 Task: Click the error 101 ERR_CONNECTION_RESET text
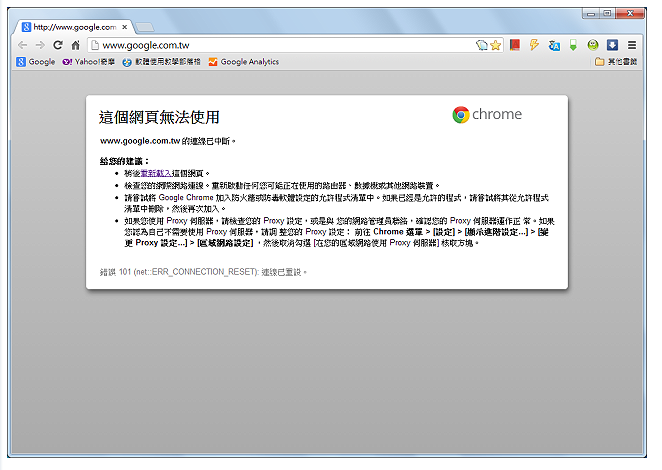(203, 272)
